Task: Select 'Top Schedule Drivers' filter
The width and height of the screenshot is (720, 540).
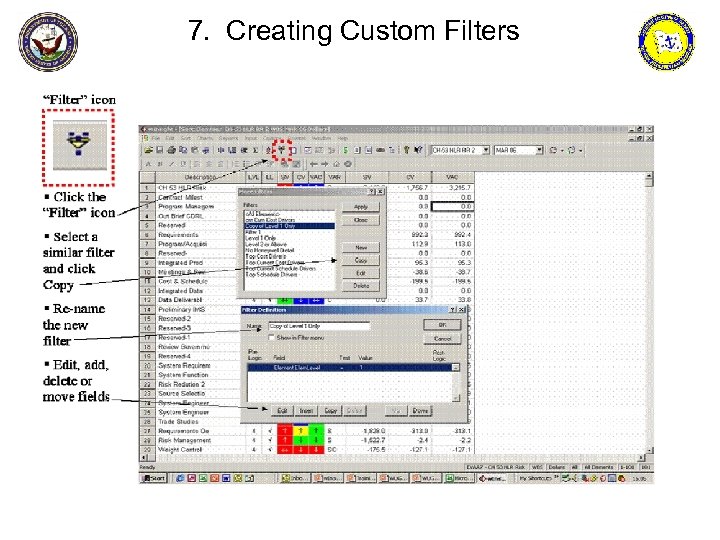Action: (x=271, y=275)
